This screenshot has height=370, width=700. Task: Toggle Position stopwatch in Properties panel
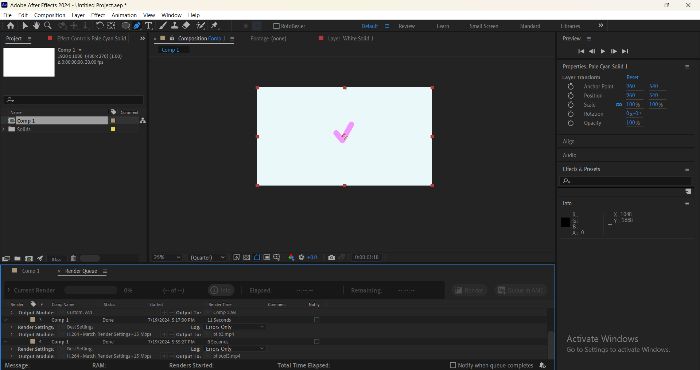(571, 96)
